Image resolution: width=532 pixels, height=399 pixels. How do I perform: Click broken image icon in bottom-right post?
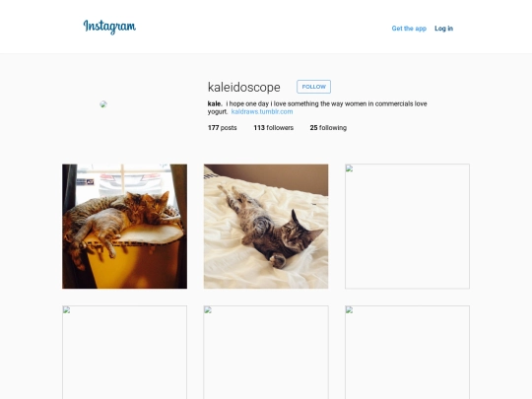pyautogui.click(x=349, y=309)
